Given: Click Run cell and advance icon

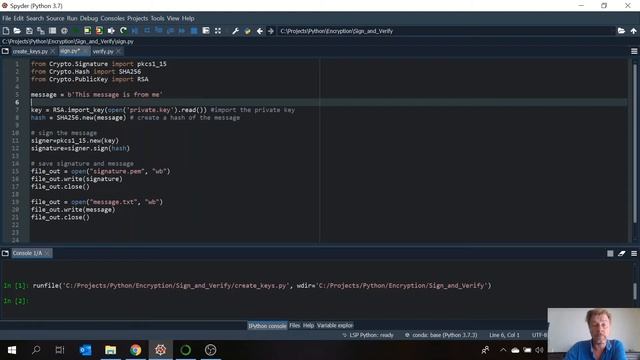Looking at the screenshot, I should tap(99, 31).
